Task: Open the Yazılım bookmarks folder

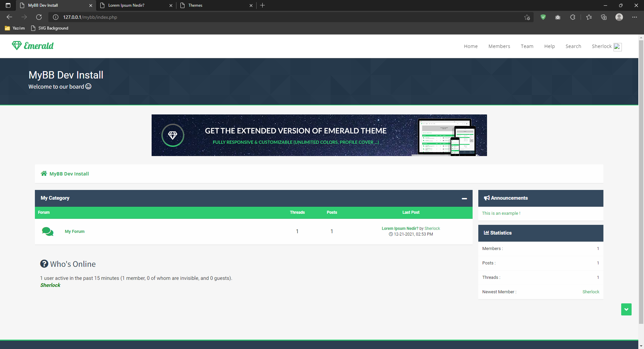Action: pos(15,28)
